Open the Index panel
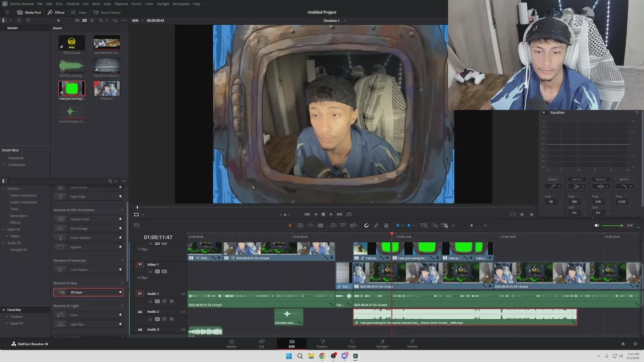Viewport: 644px width, 362px height. tap(78, 12)
